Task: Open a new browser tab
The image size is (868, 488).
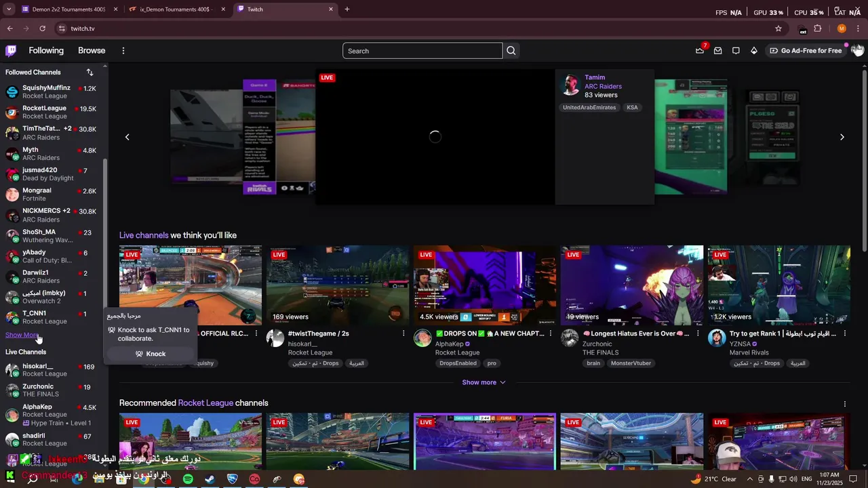Action: pyautogui.click(x=347, y=9)
